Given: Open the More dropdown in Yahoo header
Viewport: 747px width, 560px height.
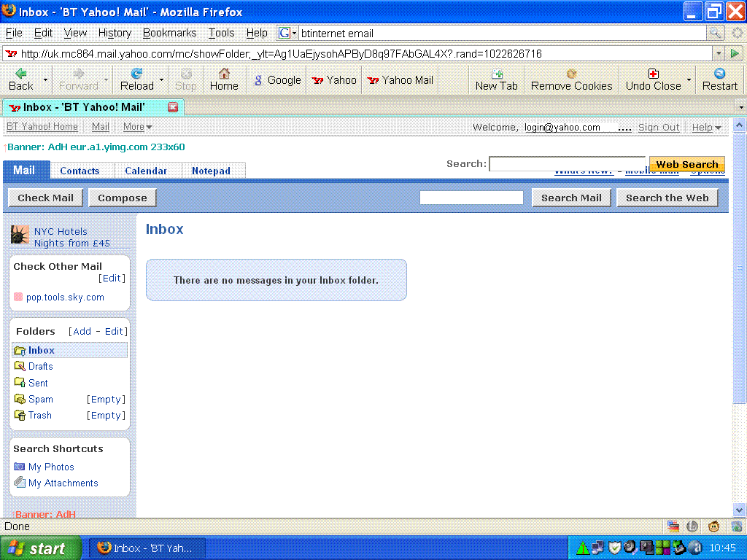Looking at the screenshot, I should (x=137, y=127).
